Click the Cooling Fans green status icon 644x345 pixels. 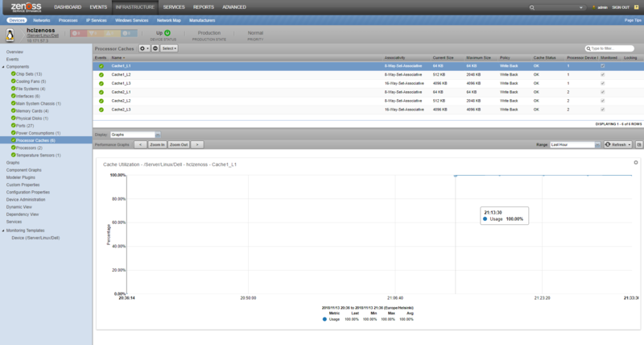pos(13,81)
